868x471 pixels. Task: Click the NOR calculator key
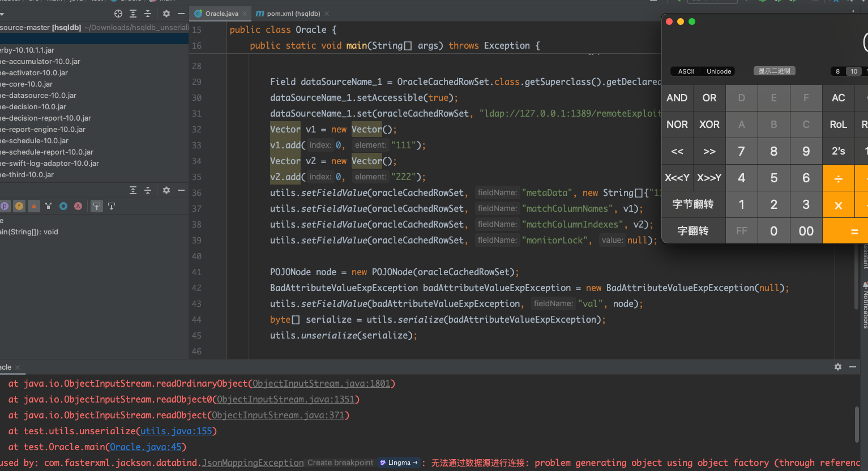(x=677, y=125)
